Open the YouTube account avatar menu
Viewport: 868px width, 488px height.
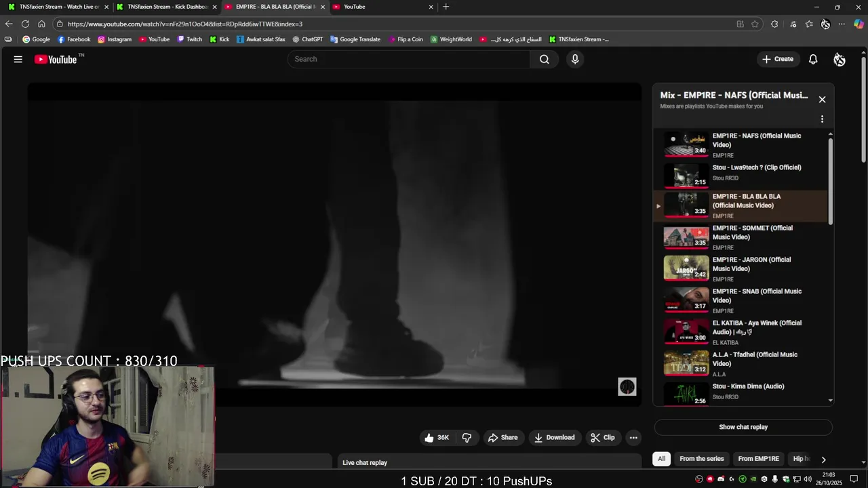840,60
